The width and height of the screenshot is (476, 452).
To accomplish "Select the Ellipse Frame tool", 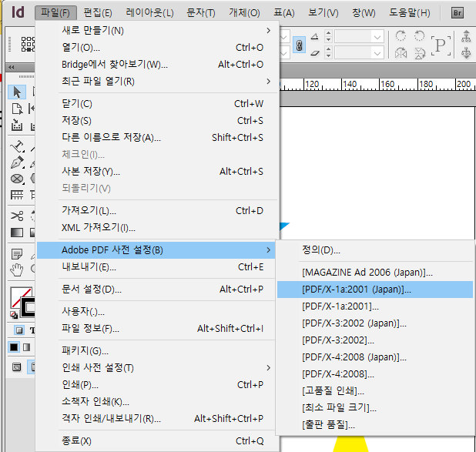I will [x=17, y=179].
